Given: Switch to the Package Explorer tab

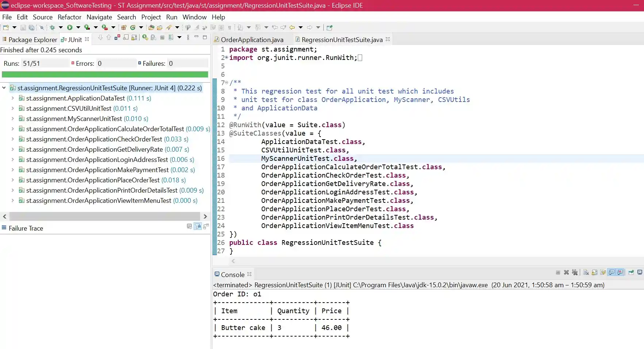Looking at the screenshot, I should coord(32,39).
